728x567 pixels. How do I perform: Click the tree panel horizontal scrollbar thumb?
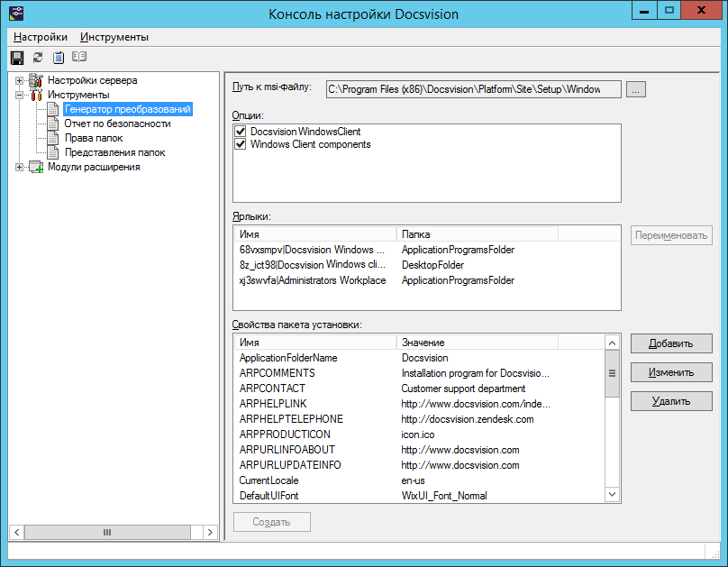click(x=107, y=532)
